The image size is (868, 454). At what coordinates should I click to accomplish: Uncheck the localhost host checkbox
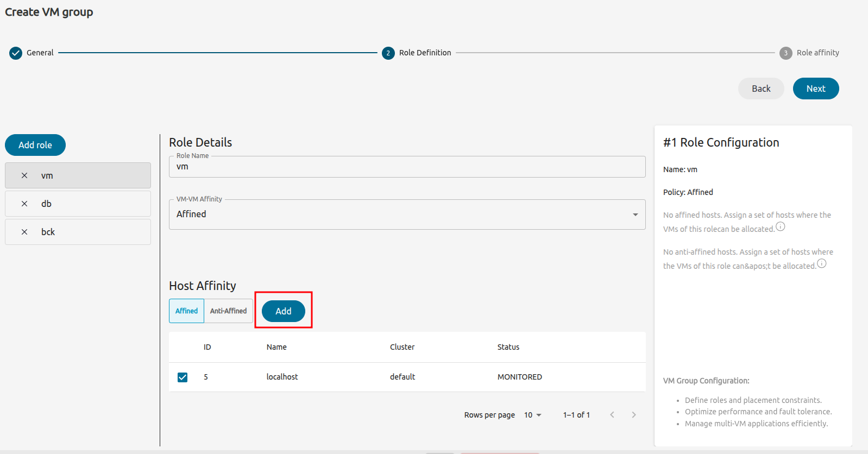[183, 377]
